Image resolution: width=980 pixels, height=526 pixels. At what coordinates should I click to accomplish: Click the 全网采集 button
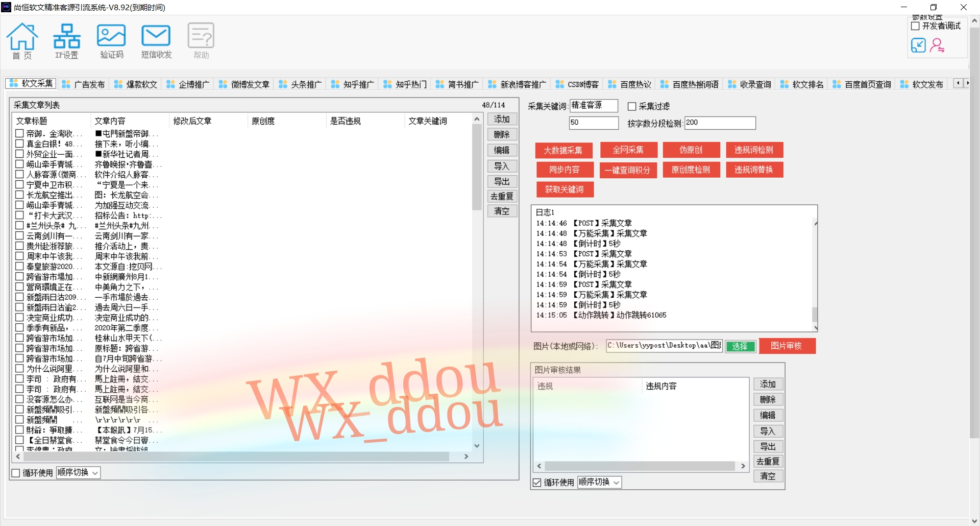pos(628,150)
